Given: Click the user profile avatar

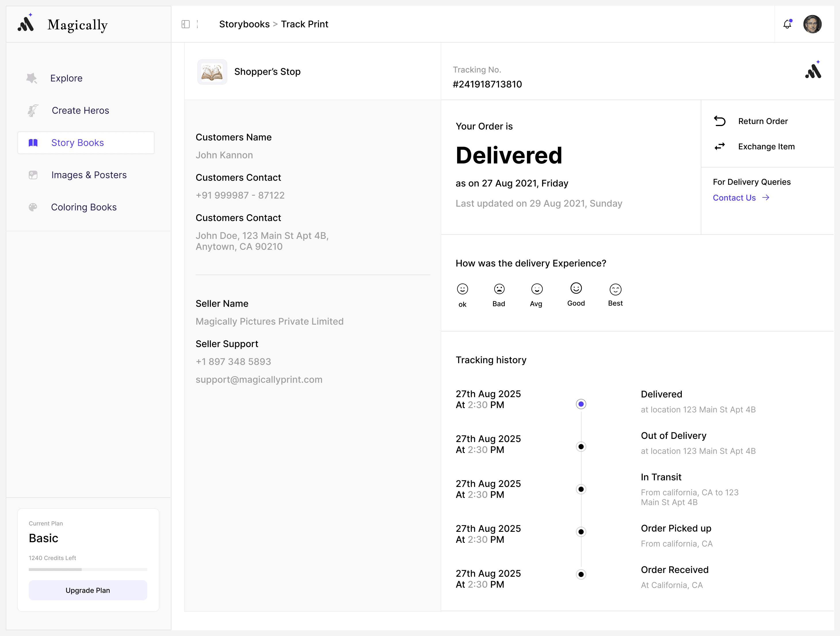Looking at the screenshot, I should click(x=812, y=24).
